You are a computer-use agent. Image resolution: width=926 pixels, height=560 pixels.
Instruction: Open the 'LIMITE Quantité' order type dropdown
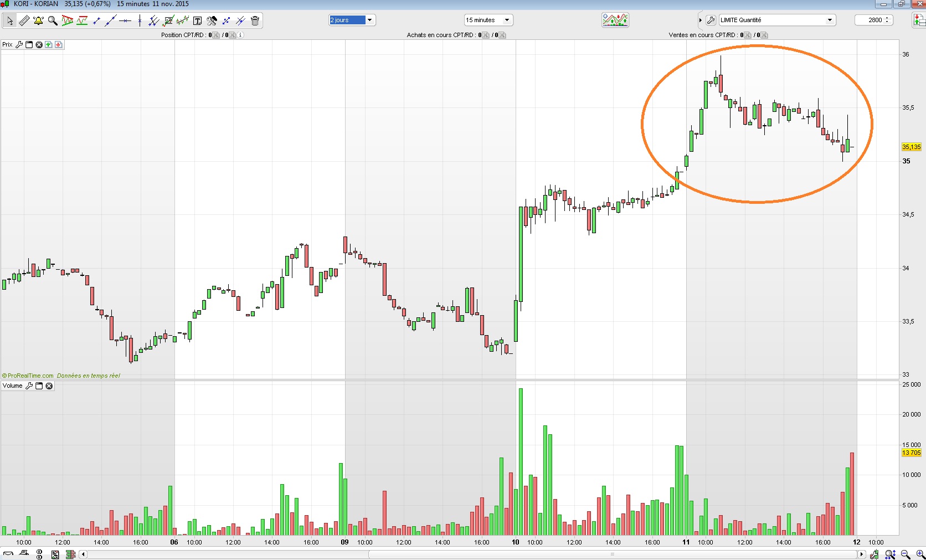coord(776,20)
